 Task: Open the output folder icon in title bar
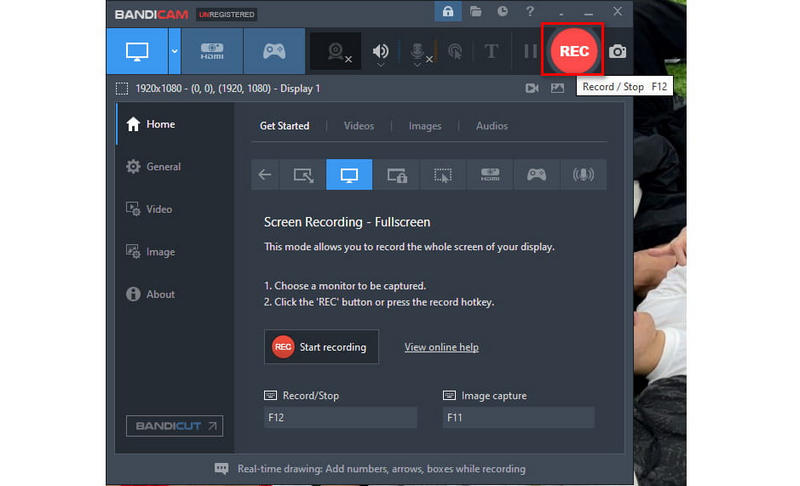(x=476, y=12)
